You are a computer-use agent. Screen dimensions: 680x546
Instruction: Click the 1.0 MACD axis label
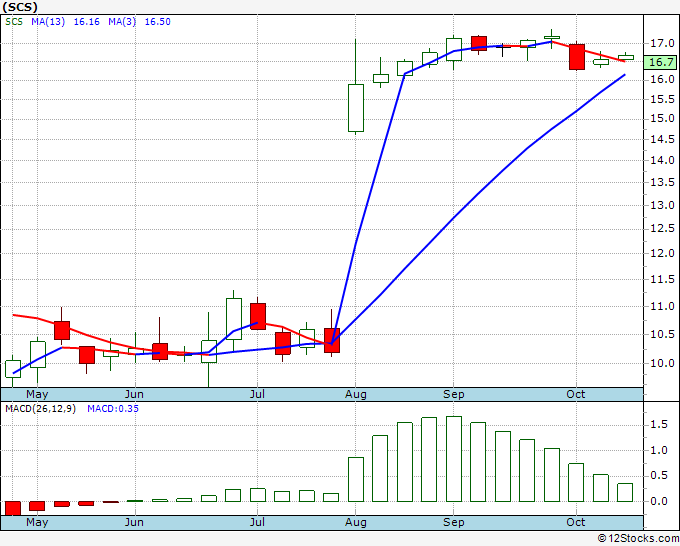[659, 450]
